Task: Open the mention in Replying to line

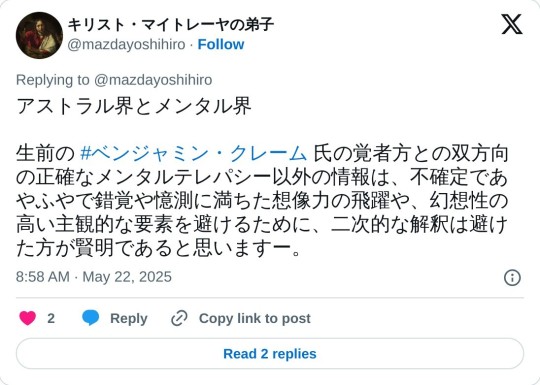Action: click(153, 80)
